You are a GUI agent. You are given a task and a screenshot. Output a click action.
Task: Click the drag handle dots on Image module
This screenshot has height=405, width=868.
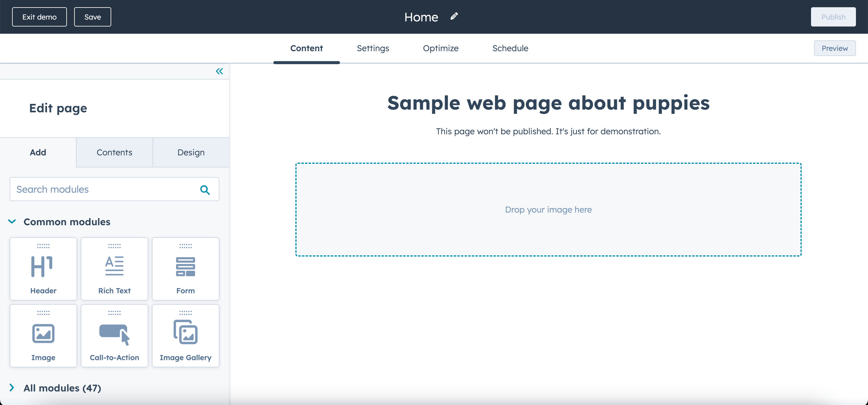click(43, 313)
